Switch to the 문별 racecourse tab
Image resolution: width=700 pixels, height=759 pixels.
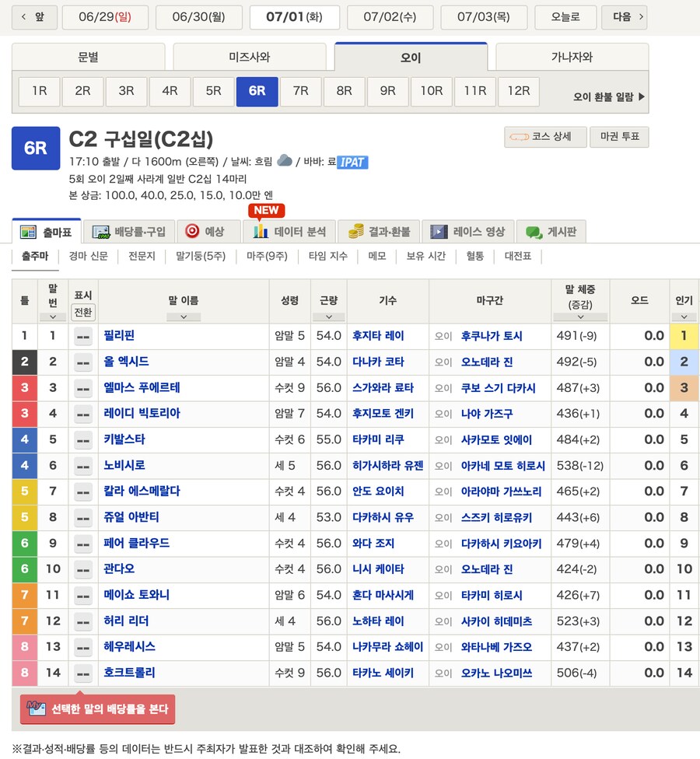click(x=88, y=57)
